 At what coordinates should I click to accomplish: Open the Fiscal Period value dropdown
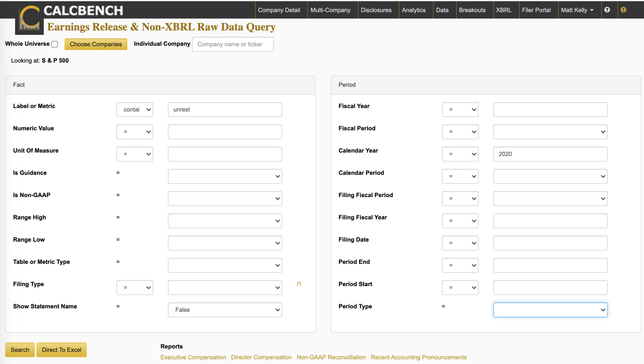click(550, 132)
